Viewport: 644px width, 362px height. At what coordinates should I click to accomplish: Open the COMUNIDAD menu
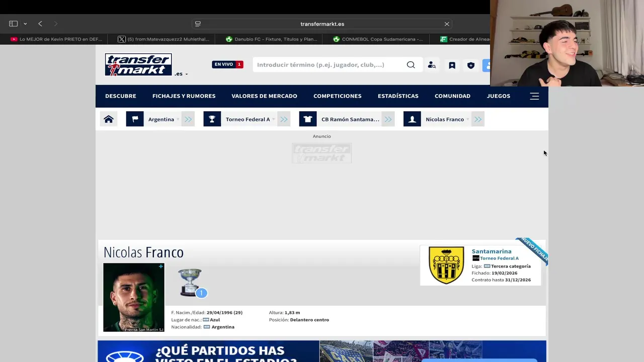[x=452, y=96]
